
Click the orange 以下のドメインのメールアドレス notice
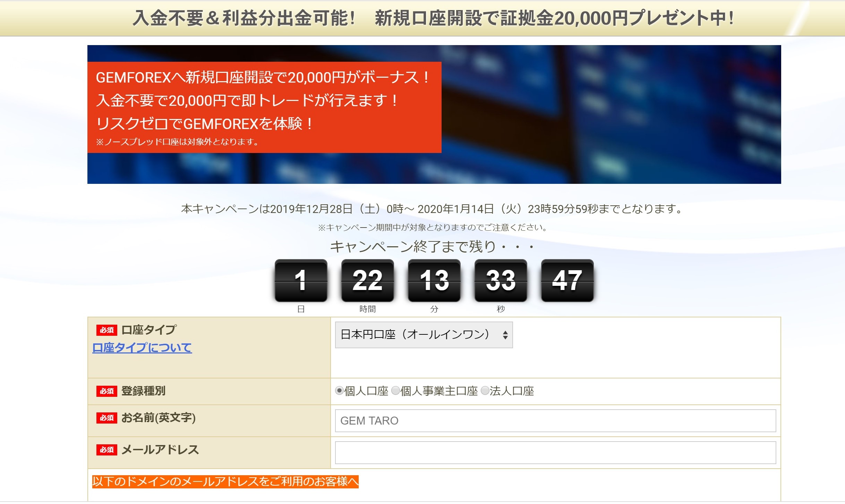225,481
